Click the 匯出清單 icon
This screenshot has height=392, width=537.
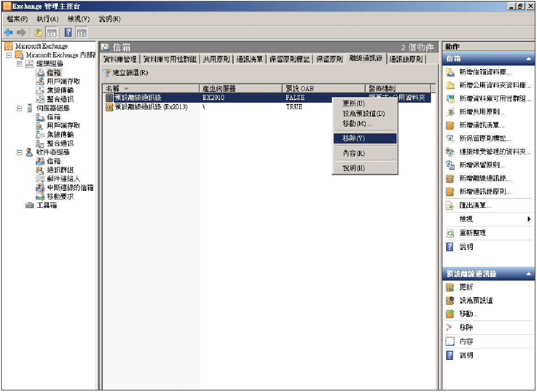[450, 205]
